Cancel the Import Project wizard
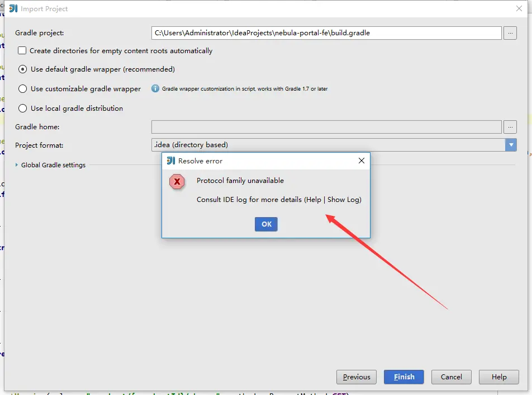The width and height of the screenshot is (532, 395). 452,377
